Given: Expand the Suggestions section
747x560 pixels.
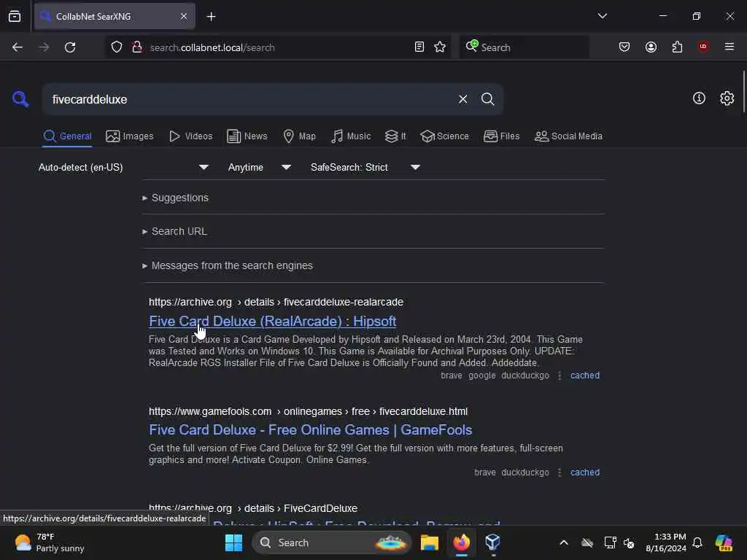Looking at the screenshot, I should tap(175, 198).
